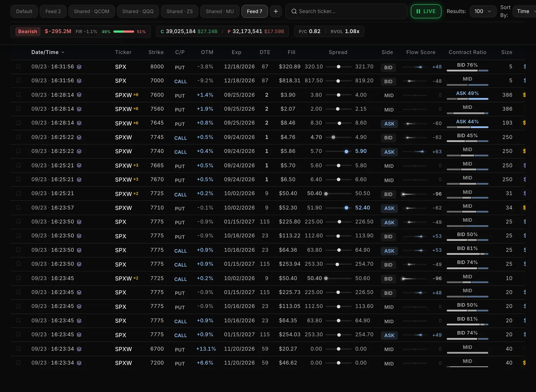
Task: Open the Shared MU tab
Action: [x=220, y=11]
